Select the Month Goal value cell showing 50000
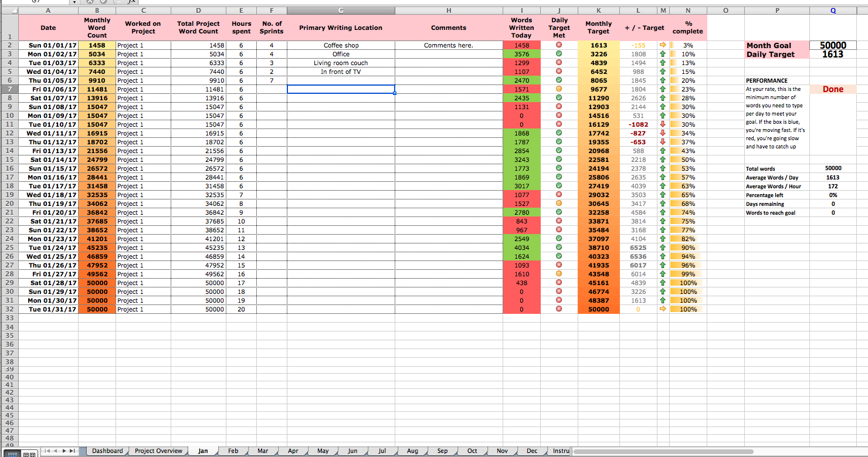The width and height of the screenshot is (868, 457). pos(833,45)
